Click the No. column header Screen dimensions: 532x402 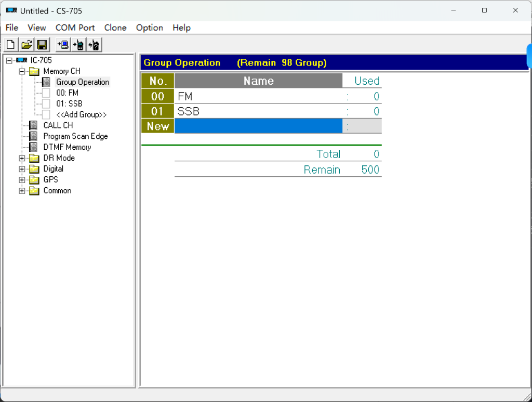pyautogui.click(x=158, y=81)
